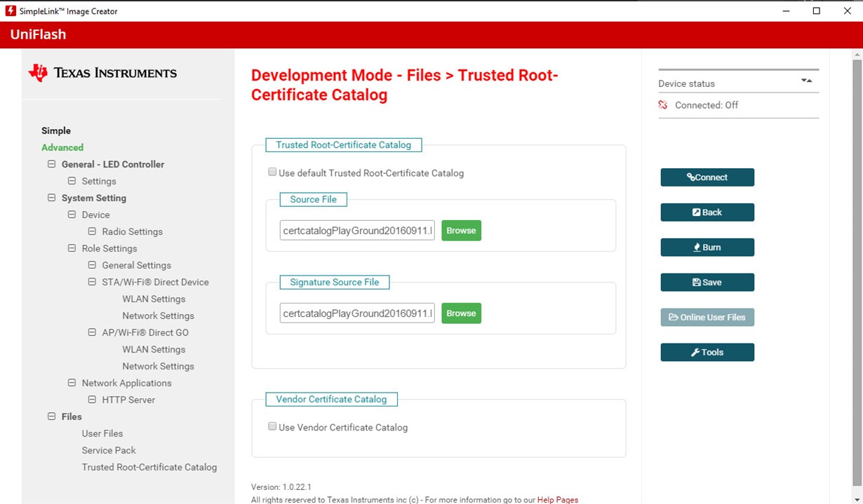
Task: Open User Files in the tree
Action: (x=102, y=433)
